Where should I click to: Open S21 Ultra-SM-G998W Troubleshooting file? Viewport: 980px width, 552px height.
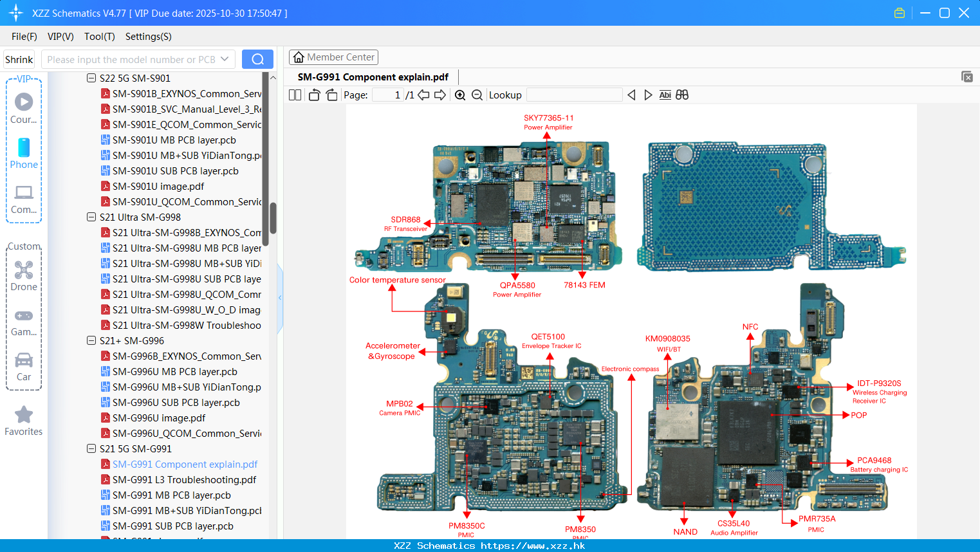[187, 325]
